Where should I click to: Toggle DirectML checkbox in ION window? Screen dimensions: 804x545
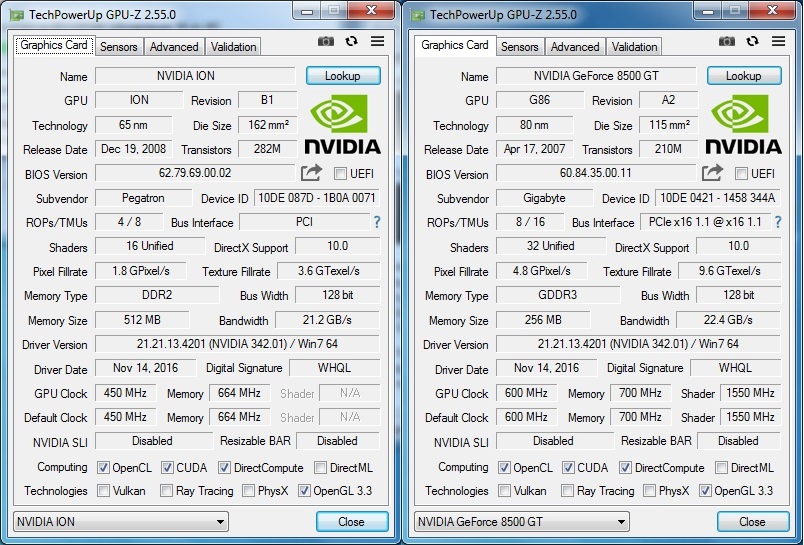320,468
